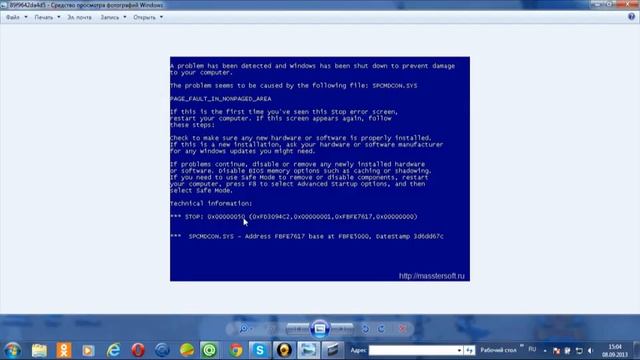Open Skype from the taskbar
This screenshot has width=640, height=360.
pyautogui.click(x=260, y=350)
